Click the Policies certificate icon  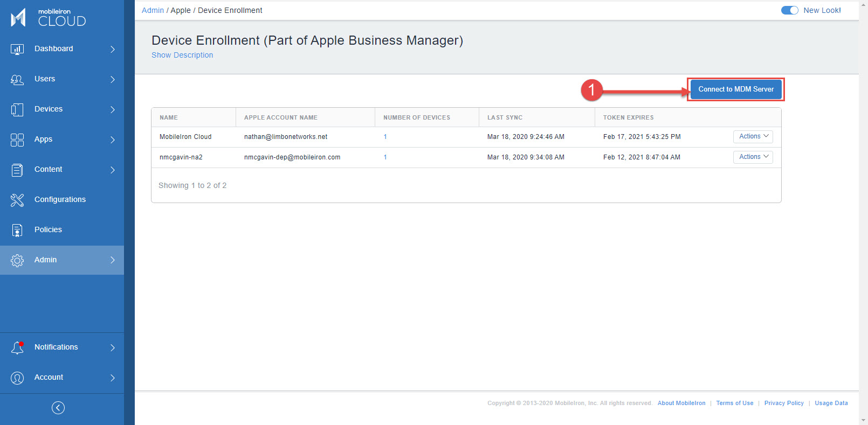pos(17,231)
